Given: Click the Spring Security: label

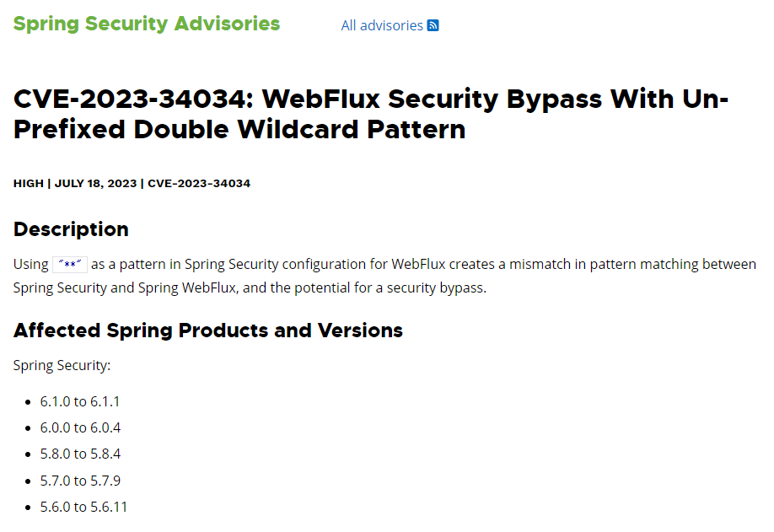Looking at the screenshot, I should coord(62,366).
